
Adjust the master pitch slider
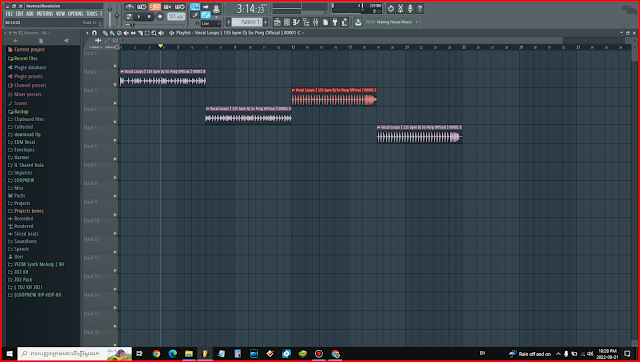[x=117, y=16]
